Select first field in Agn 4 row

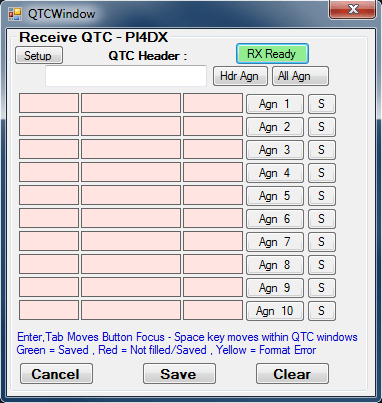[x=49, y=172]
